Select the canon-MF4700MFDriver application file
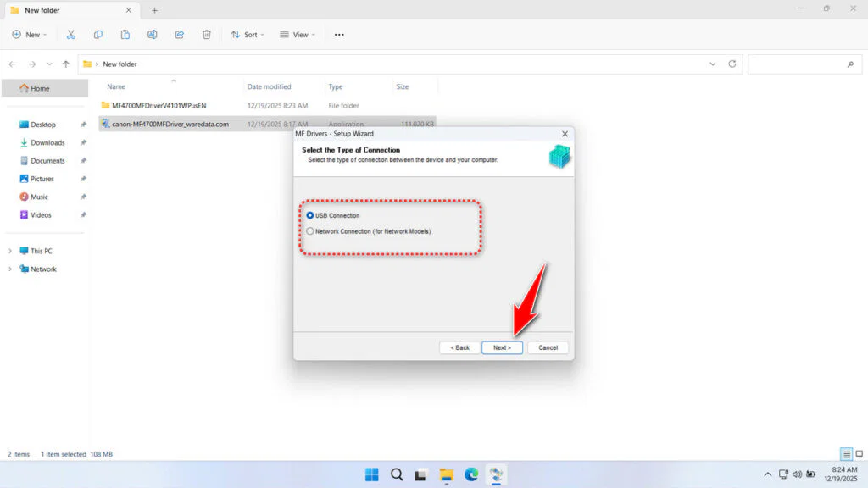 170,124
